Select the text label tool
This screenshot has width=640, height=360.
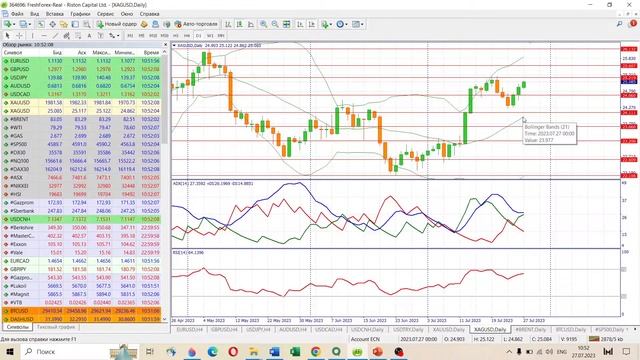pyautogui.click(x=100, y=36)
